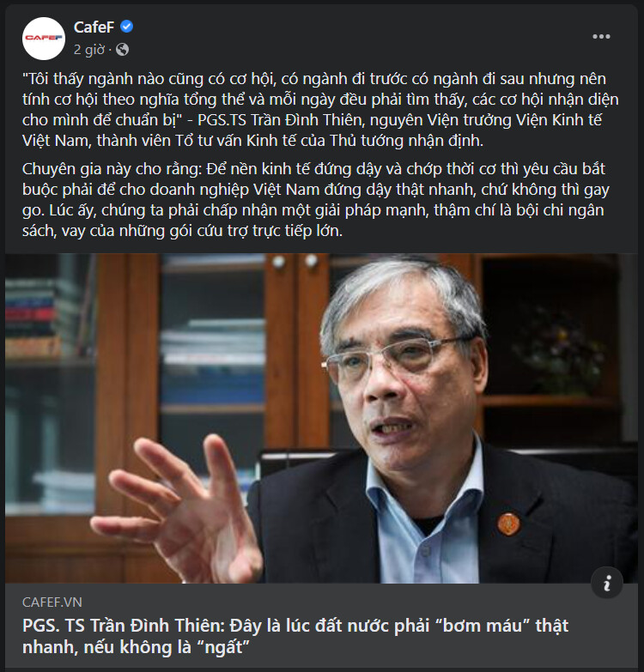Click the globe public-audience icon
Viewport: 644px width, 672px height.
(122, 50)
